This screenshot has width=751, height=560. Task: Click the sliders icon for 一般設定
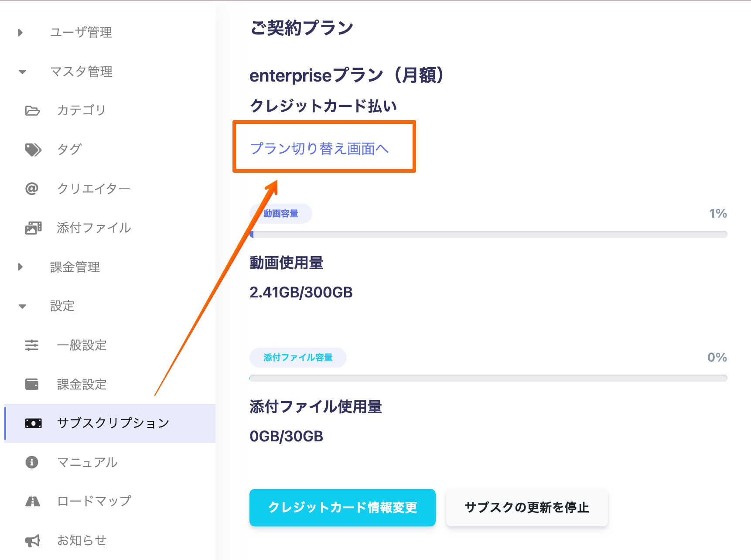[x=32, y=345]
